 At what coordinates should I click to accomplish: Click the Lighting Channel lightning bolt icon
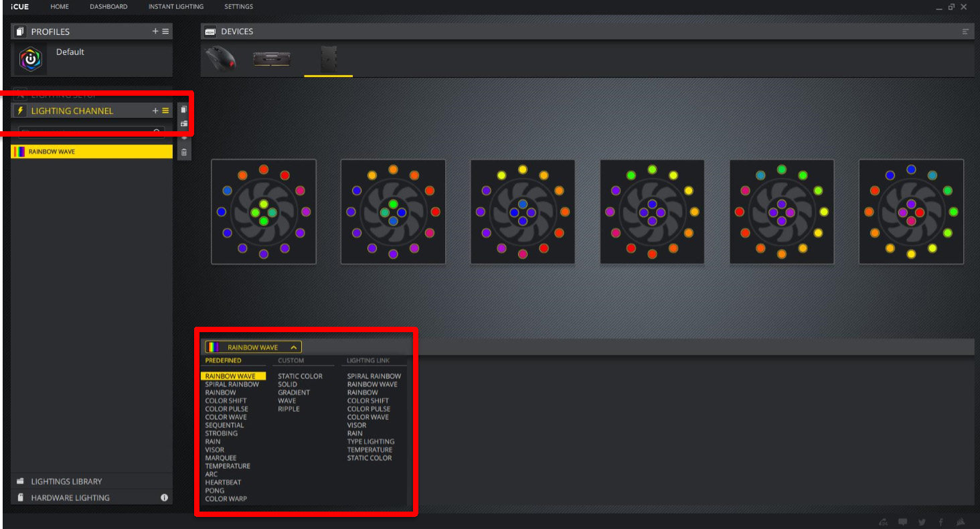coord(19,110)
